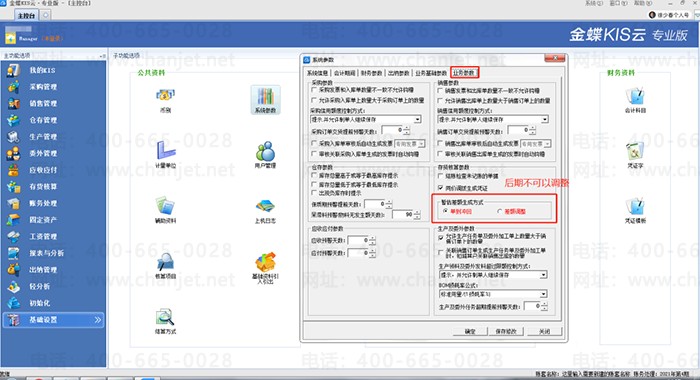This screenshot has width=700, height=380.
Task: Open the 结算方式 icon
Action: (165, 321)
